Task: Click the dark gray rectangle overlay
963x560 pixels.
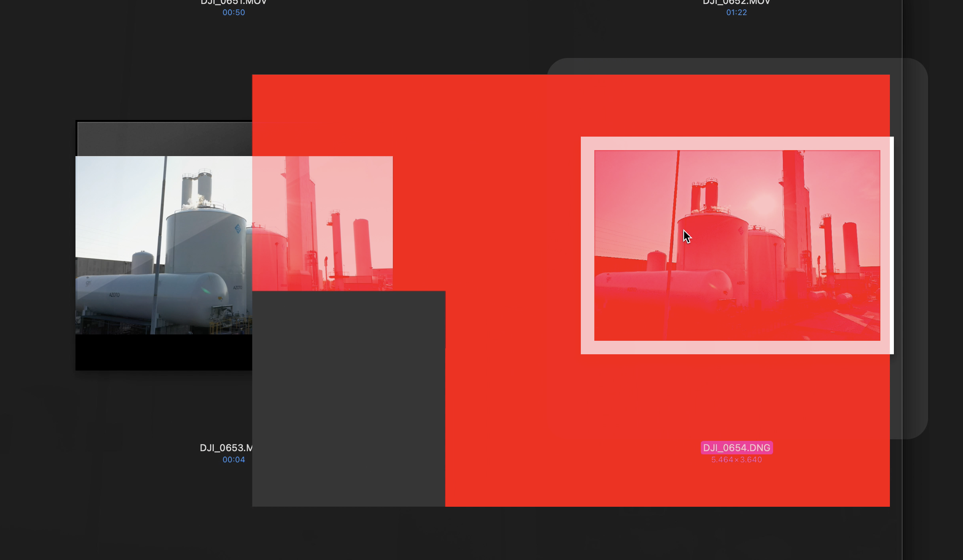Action: 348,398
